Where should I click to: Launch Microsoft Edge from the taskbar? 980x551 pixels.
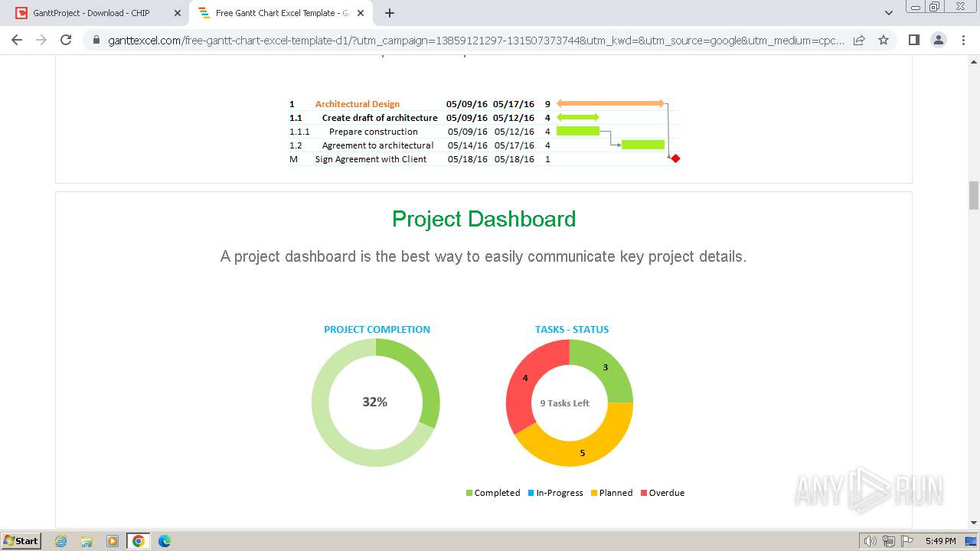(165, 541)
